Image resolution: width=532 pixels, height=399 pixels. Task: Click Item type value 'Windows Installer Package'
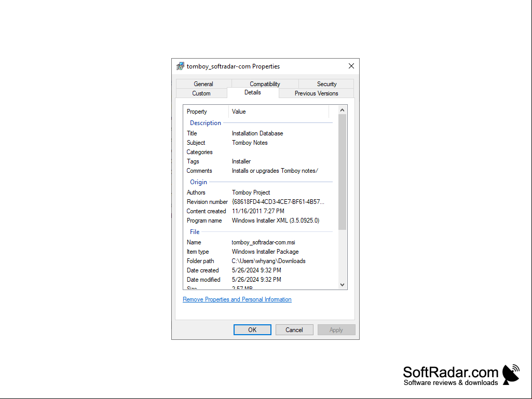pos(265,252)
